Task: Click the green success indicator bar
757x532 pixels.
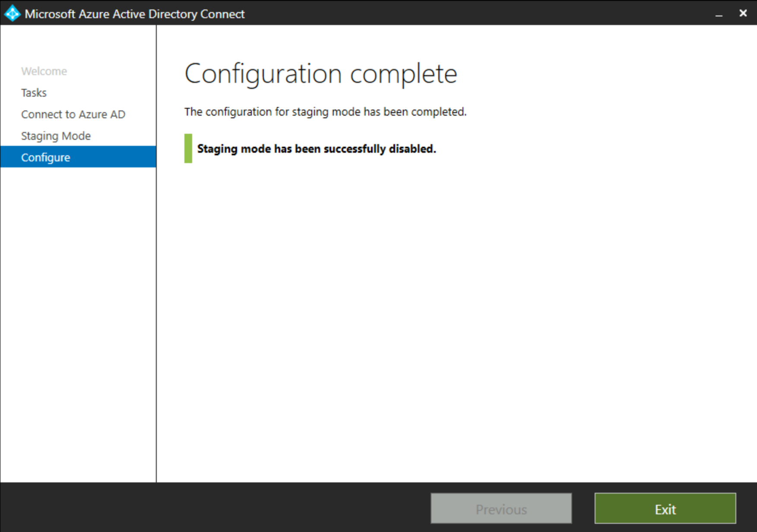Action: coord(187,148)
